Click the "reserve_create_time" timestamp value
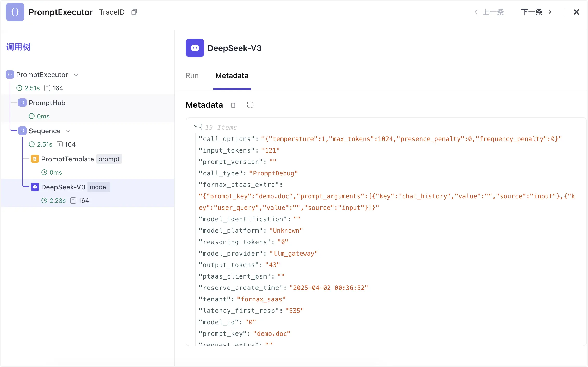The height and width of the screenshot is (367, 588). coord(329,288)
